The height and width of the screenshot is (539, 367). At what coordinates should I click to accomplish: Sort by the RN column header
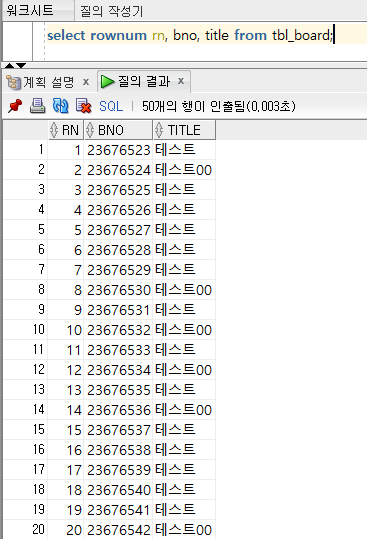point(66,130)
